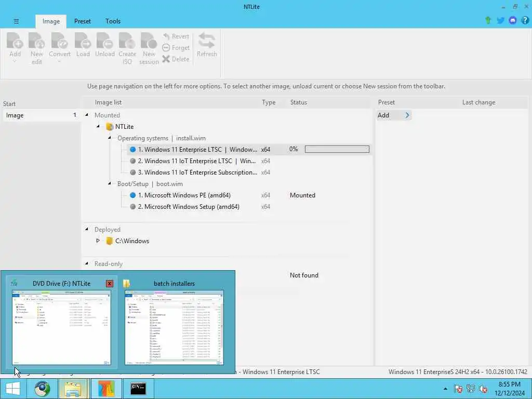Viewport: 532px width, 399px height.
Task: Open the dropdown arrow under Add
Action: [x=15, y=62]
